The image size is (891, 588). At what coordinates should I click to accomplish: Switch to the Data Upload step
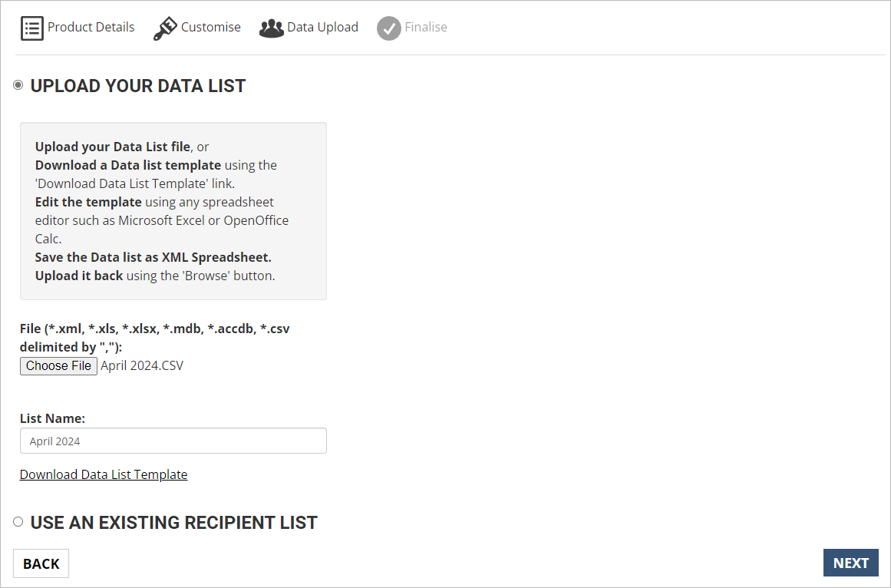pos(323,28)
